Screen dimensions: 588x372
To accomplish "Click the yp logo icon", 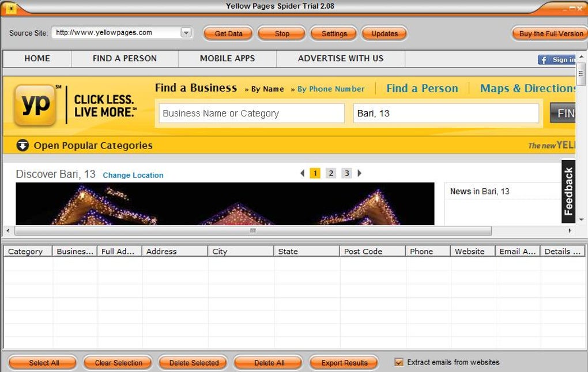I will [x=35, y=105].
